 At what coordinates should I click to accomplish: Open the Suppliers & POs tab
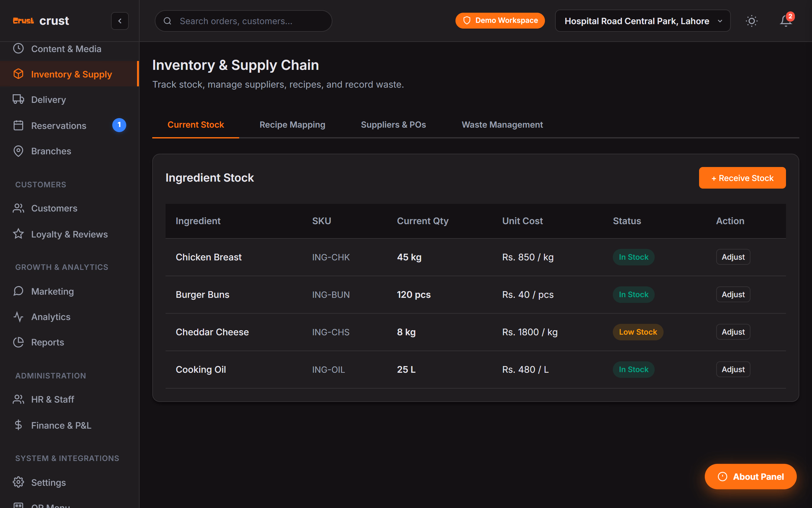393,125
